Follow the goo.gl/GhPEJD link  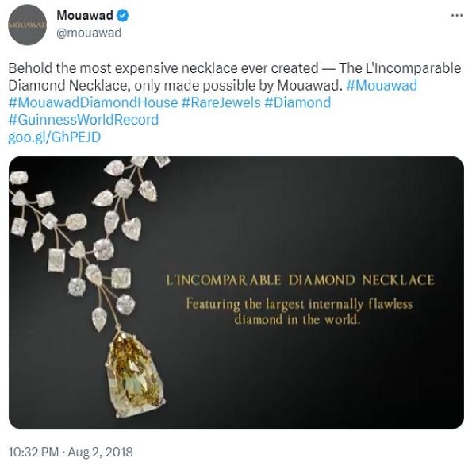pyautogui.click(x=54, y=137)
